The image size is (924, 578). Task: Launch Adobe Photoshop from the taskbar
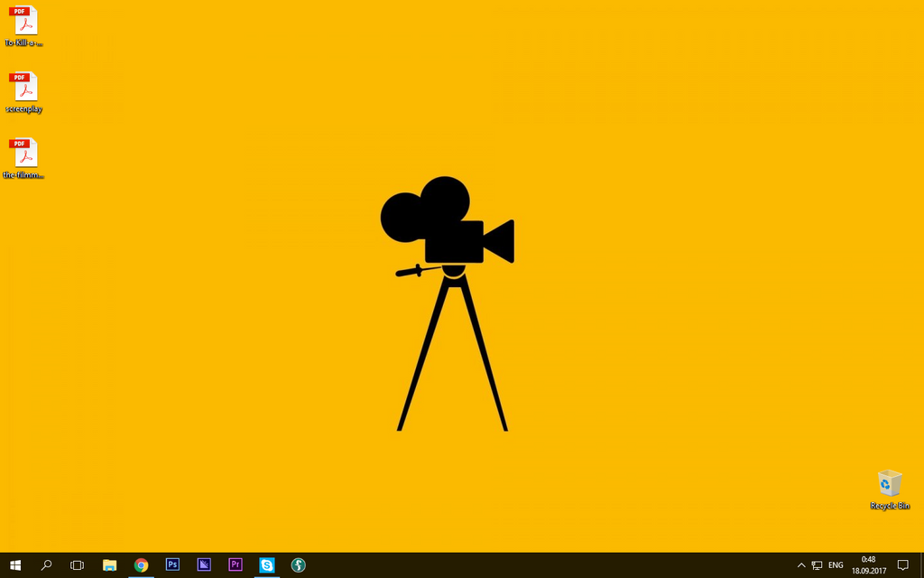pyautogui.click(x=172, y=565)
